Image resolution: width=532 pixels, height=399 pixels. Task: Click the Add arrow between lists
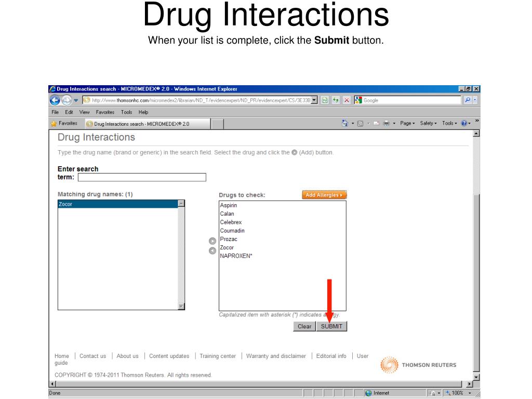point(212,241)
